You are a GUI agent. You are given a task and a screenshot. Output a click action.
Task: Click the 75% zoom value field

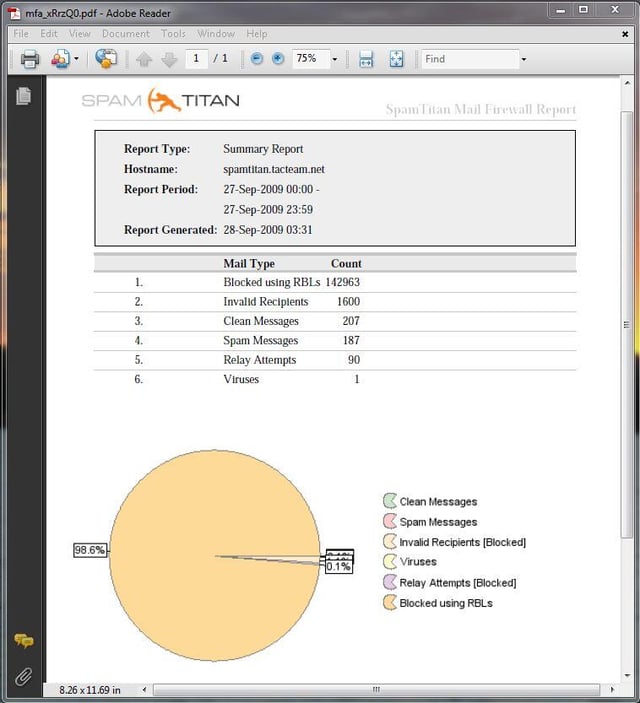click(311, 58)
